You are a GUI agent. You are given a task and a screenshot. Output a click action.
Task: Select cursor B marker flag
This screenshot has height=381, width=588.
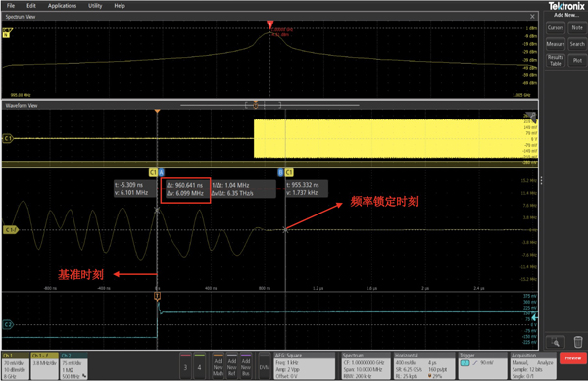(280, 172)
